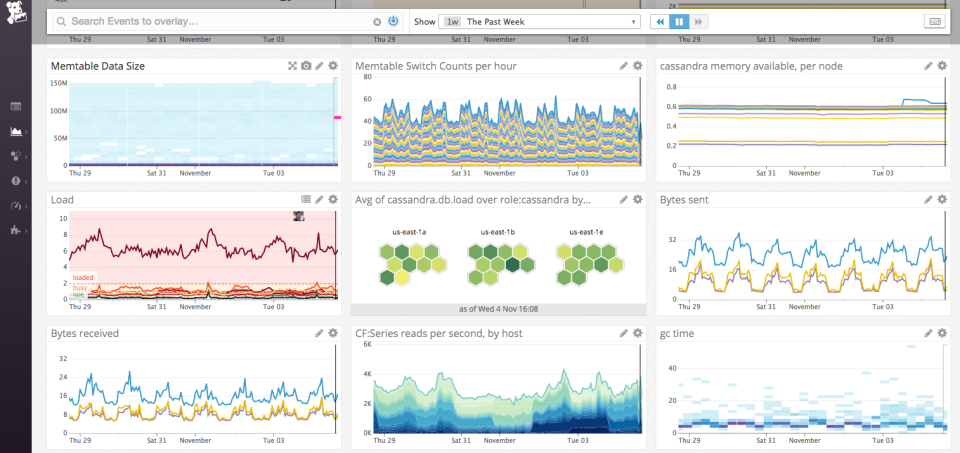Open settings gear on gc time graph
Screen dimensions: 960x453
pyautogui.click(x=942, y=332)
